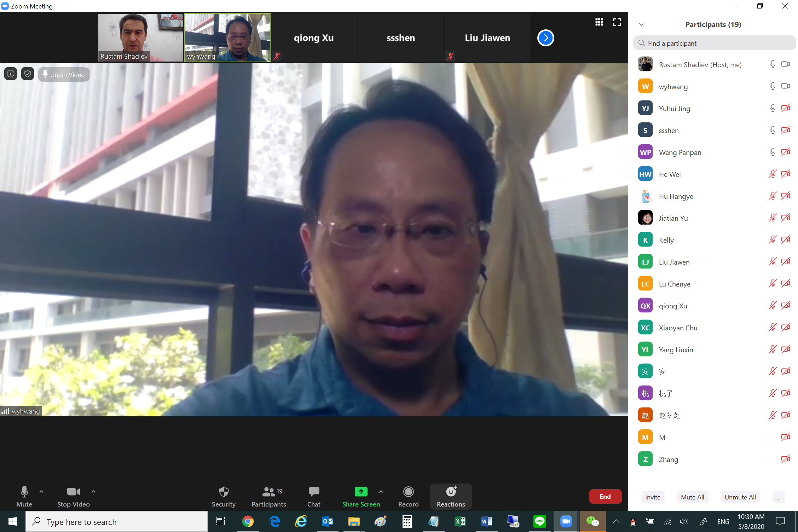Toggle Kelly's muted microphone icon

click(773, 239)
